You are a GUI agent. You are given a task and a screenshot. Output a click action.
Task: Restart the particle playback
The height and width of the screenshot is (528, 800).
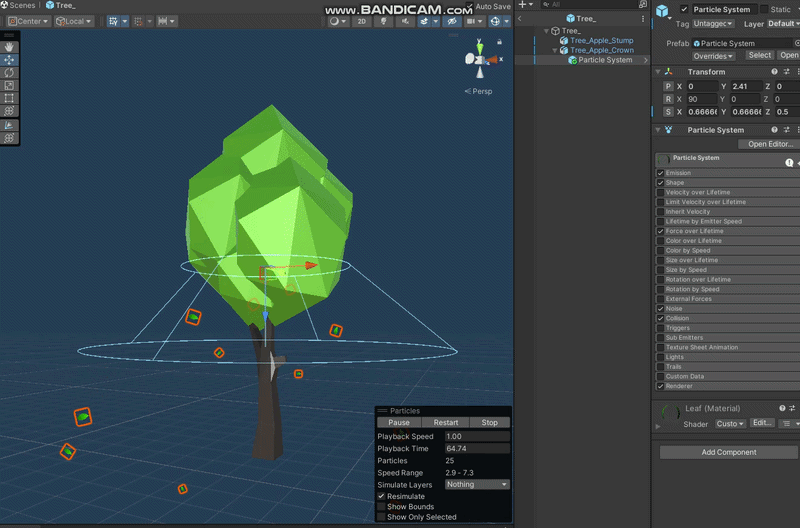tap(445, 423)
